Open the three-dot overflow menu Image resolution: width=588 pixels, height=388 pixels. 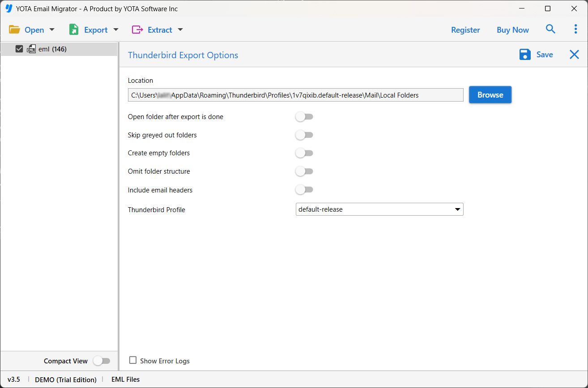click(575, 29)
